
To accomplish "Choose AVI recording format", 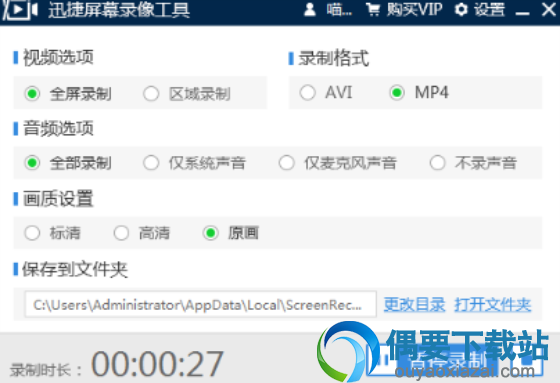I will [326, 93].
